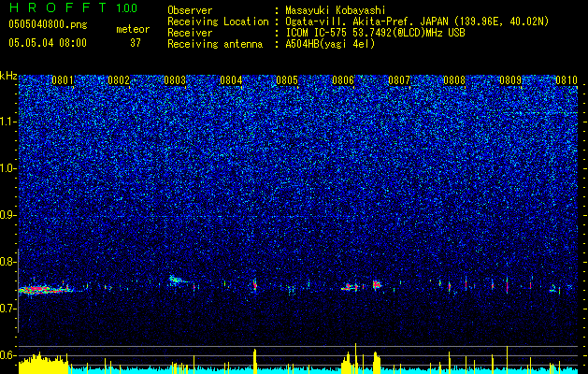Screen dimensions: 588x374
Task: Click the date stamp 05.05.04 08:00
Action: (48, 42)
